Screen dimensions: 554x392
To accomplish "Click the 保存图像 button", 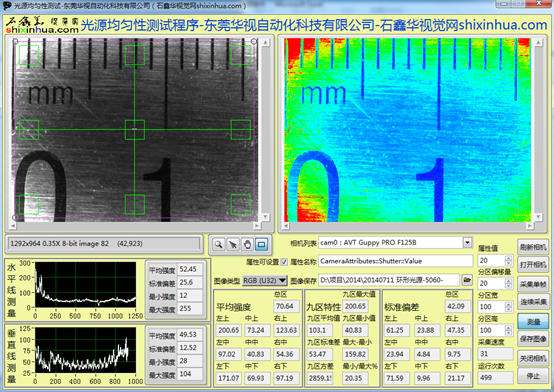I will click(533, 339).
